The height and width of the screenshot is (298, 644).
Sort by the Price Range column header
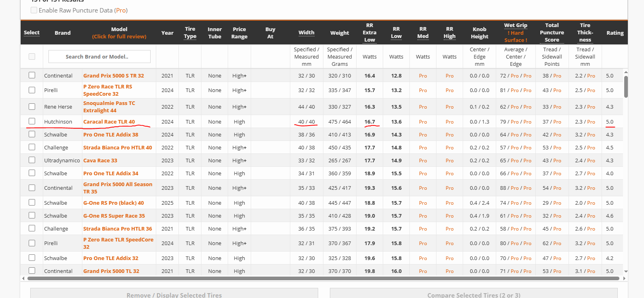[239, 33]
